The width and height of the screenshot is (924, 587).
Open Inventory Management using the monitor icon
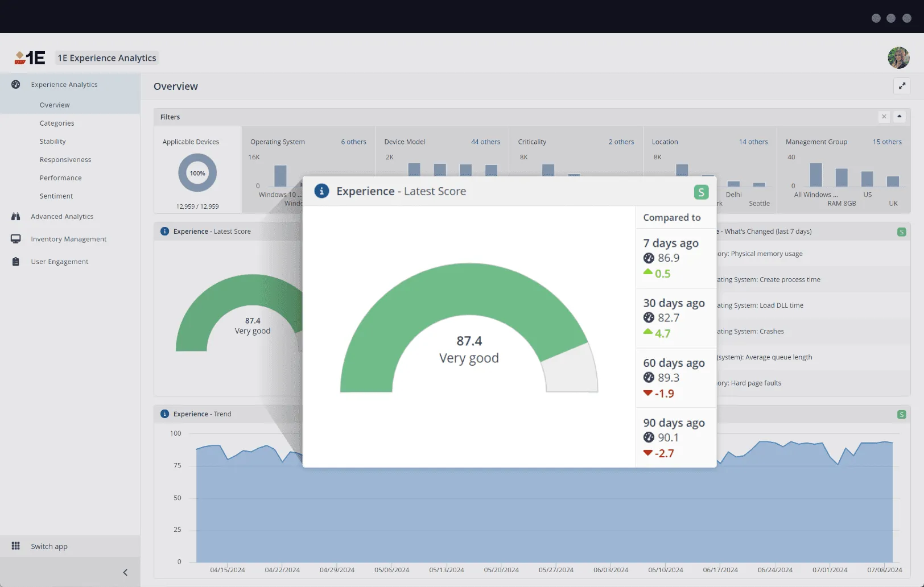pos(16,239)
